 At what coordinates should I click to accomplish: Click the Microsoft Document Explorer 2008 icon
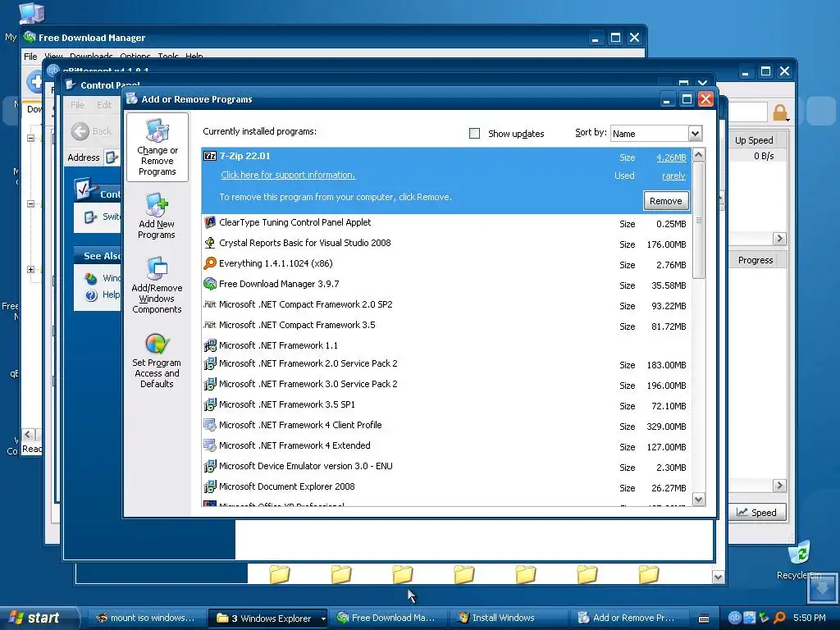(210, 486)
